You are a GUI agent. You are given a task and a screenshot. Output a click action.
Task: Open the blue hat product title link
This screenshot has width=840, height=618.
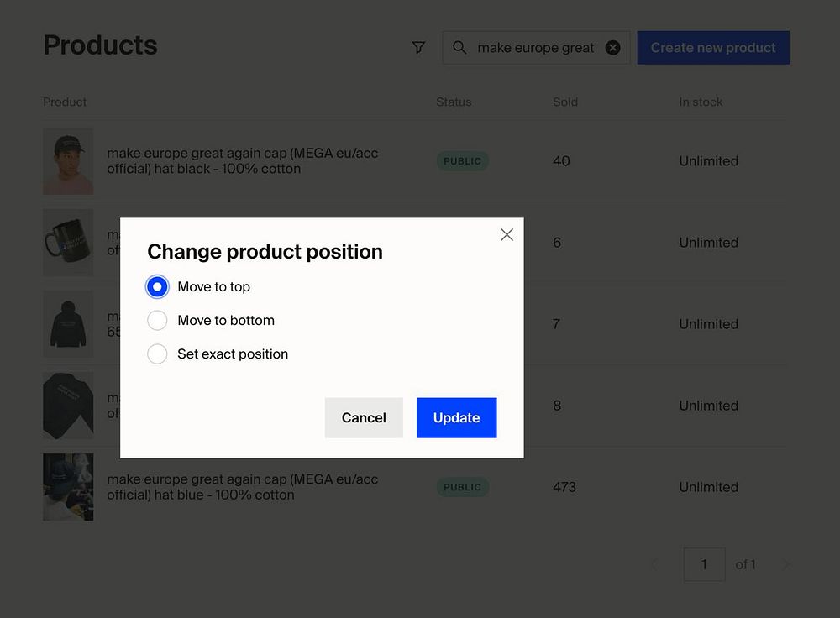[x=242, y=487]
